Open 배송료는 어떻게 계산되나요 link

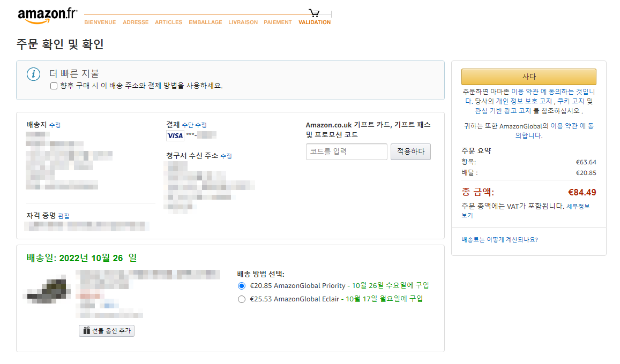(x=499, y=240)
